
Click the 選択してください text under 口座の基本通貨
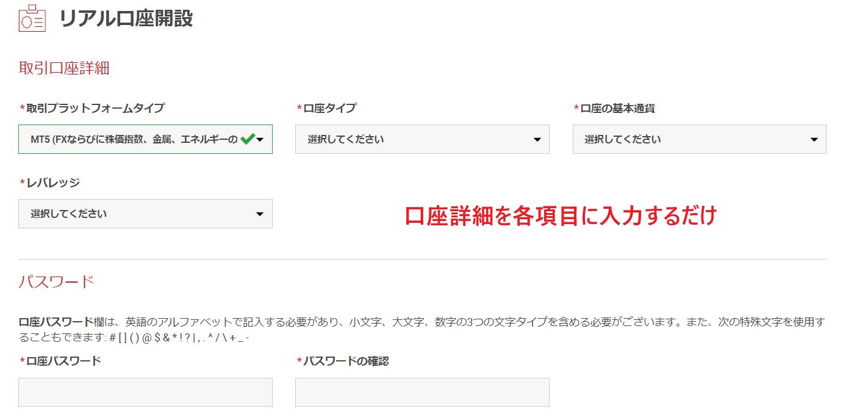pyautogui.click(x=623, y=139)
